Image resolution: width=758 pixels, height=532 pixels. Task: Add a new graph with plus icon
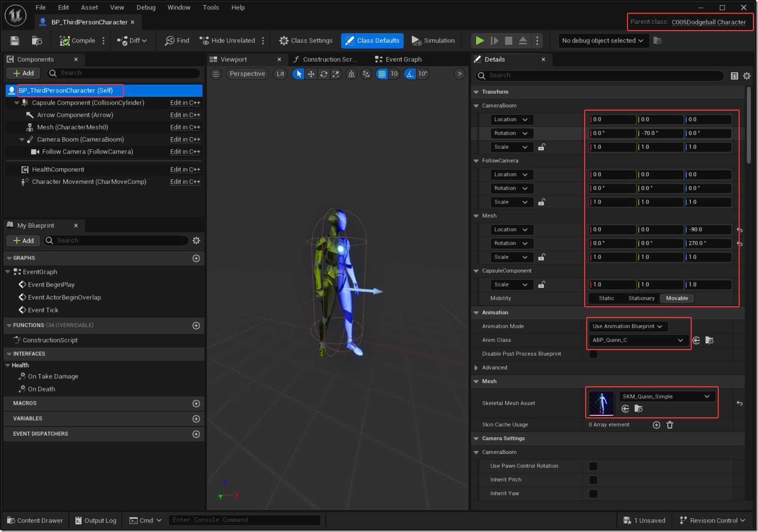click(x=196, y=258)
